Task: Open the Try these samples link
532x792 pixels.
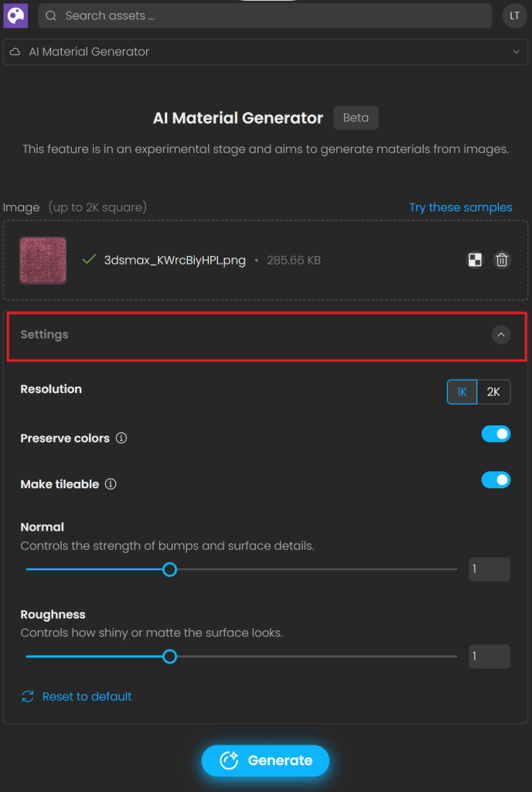Action: click(460, 207)
